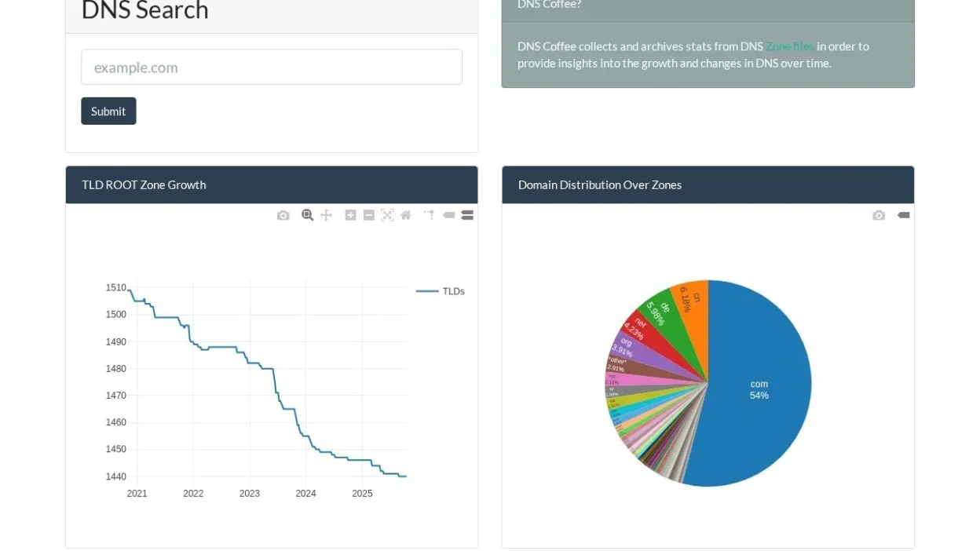Select the purple org pie slice
Viewport: 980px width, 551px height.
click(626, 345)
